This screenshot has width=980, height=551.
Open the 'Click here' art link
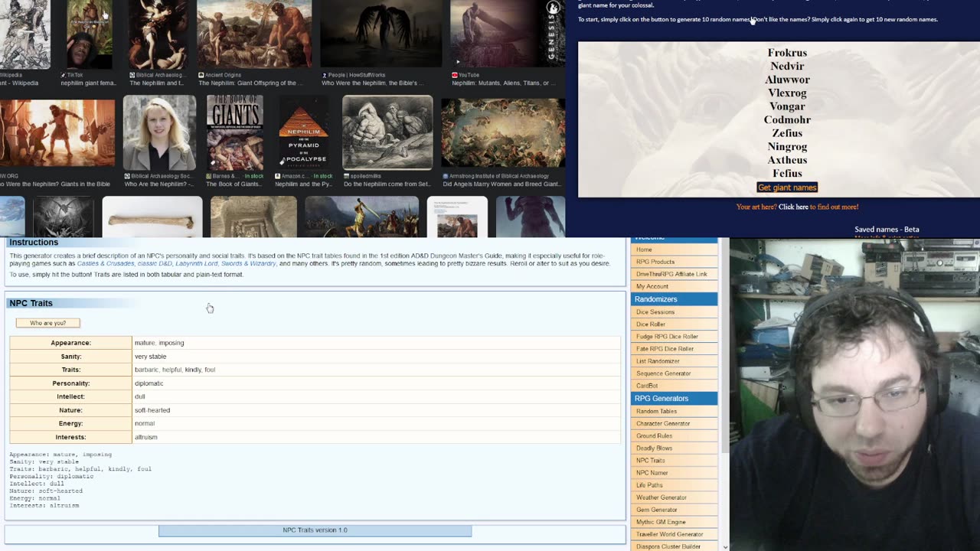pos(793,207)
